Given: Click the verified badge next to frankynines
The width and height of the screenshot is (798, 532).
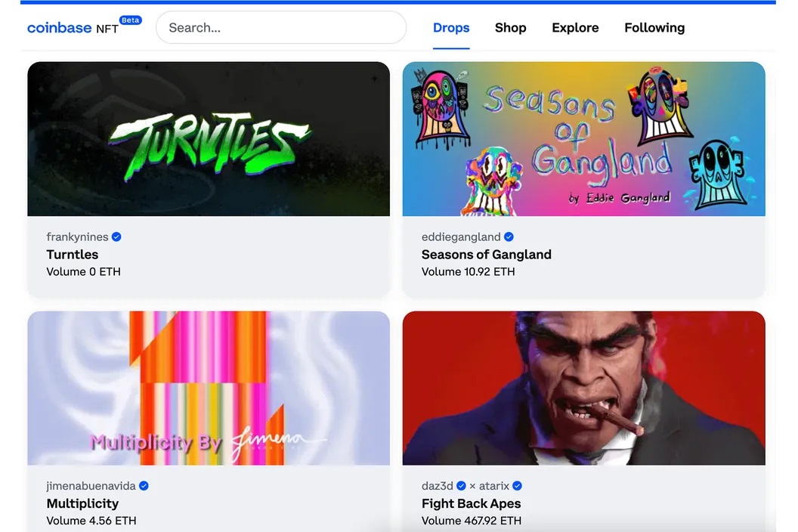Looking at the screenshot, I should 116,237.
